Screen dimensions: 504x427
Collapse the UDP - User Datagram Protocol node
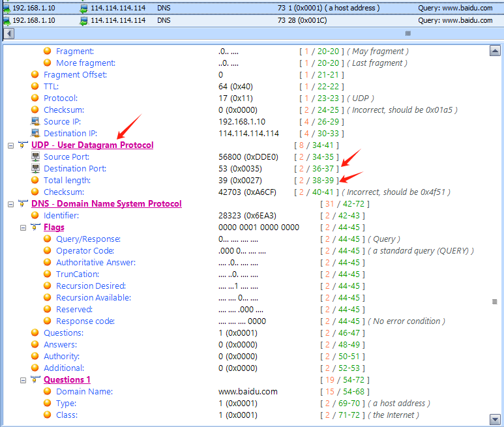coord(10,145)
